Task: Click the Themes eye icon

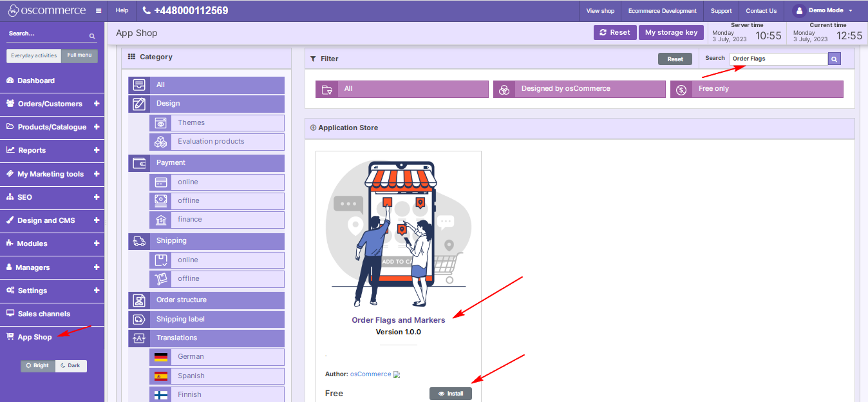Action: (x=161, y=123)
